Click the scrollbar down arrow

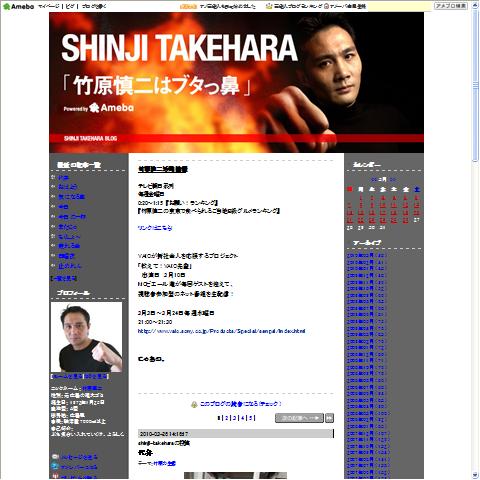click(x=475, y=475)
